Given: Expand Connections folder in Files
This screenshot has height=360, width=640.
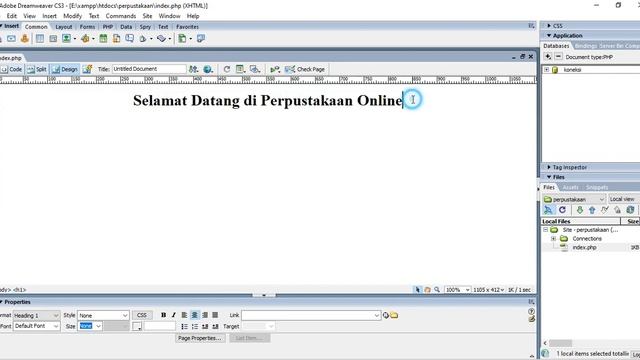Looking at the screenshot, I should pos(553,238).
